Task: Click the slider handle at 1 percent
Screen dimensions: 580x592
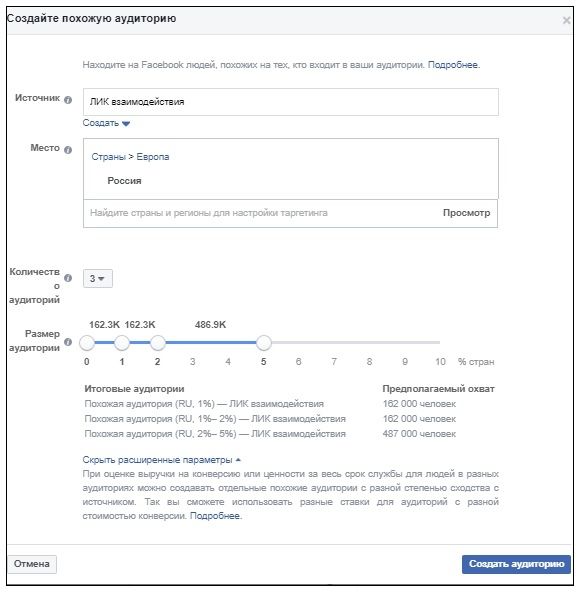Action: coord(122,343)
